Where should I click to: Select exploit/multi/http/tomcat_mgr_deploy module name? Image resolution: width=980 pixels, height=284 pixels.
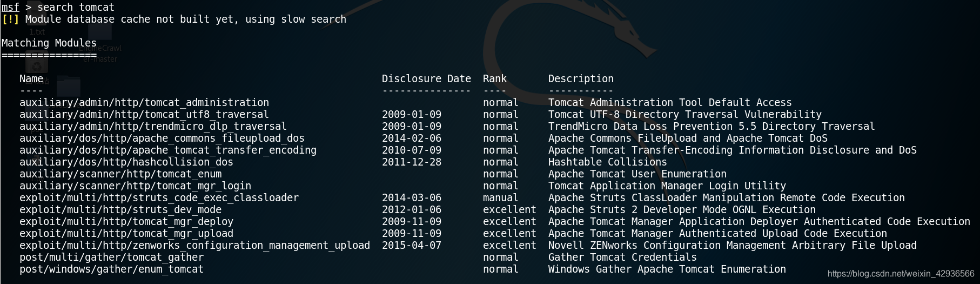126,222
